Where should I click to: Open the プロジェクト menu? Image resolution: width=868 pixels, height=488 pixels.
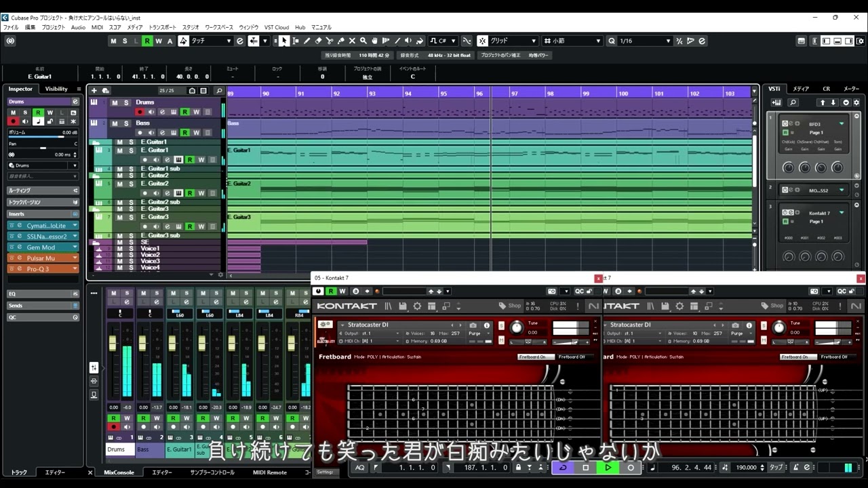tap(54, 27)
